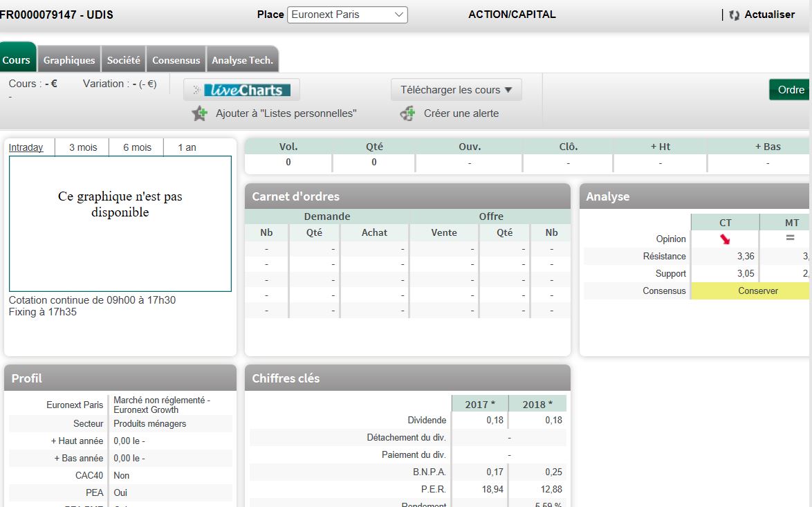
Task: Click the Clô. column header
Action: click(568, 147)
